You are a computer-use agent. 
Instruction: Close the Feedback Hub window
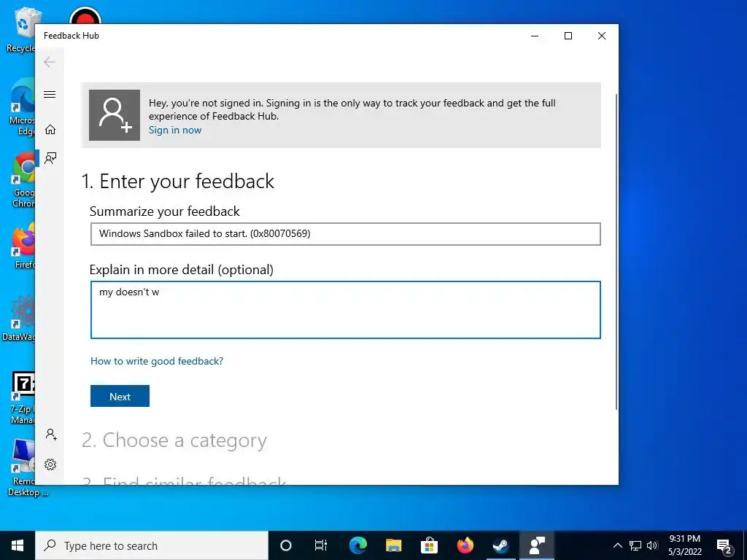[x=602, y=36]
